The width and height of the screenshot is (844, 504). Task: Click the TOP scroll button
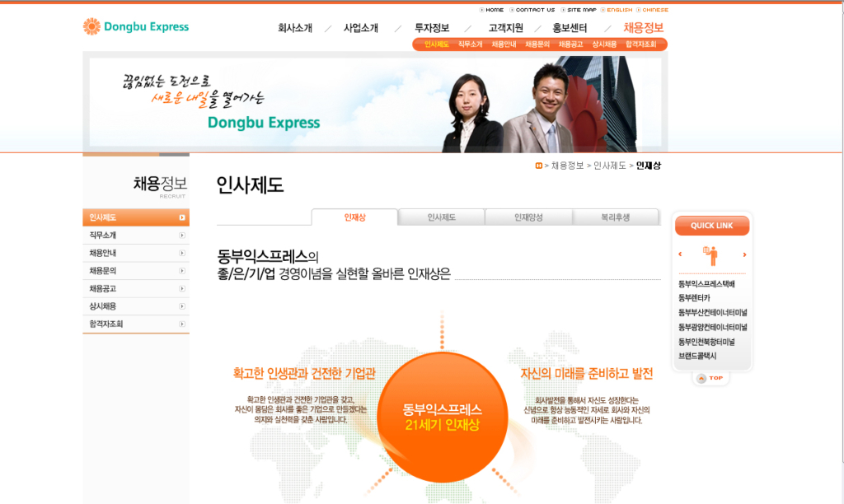click(710, 378)
